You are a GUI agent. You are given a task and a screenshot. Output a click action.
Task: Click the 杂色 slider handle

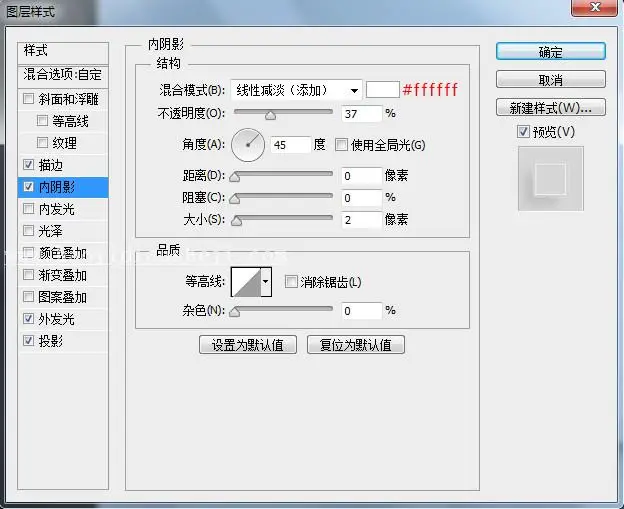(235, 312)
